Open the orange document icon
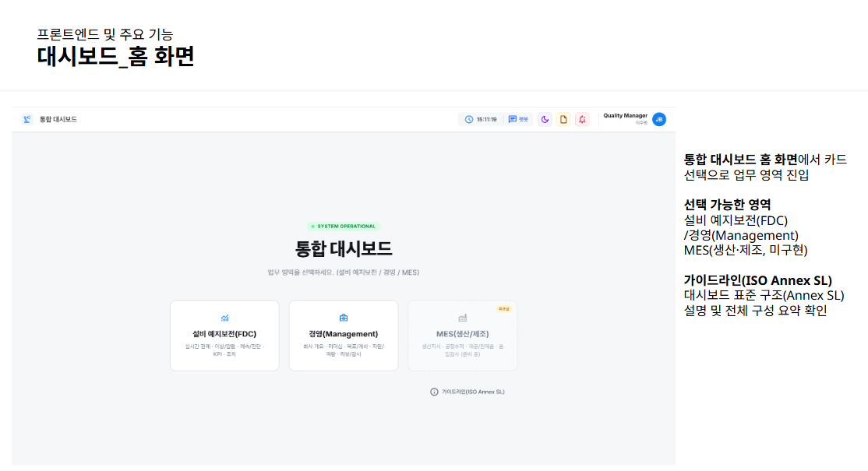Screen dimensions: 868x471 tap(563, 119)
